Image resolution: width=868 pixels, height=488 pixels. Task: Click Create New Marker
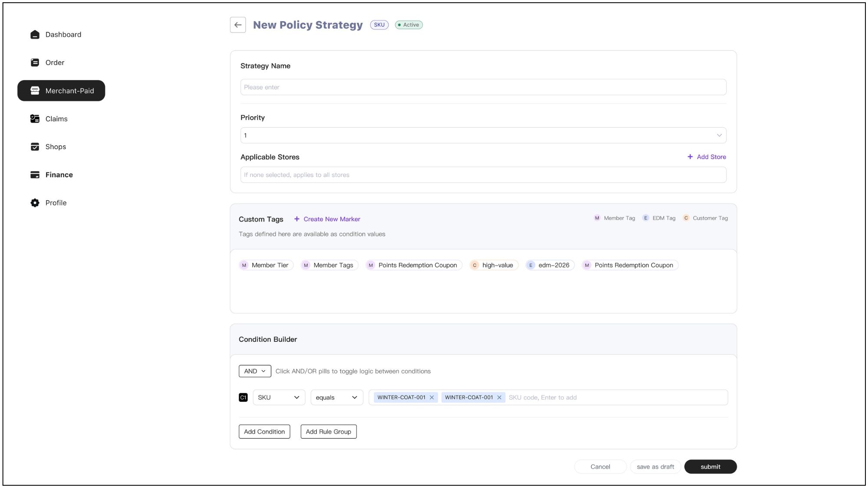pos(327,219)
